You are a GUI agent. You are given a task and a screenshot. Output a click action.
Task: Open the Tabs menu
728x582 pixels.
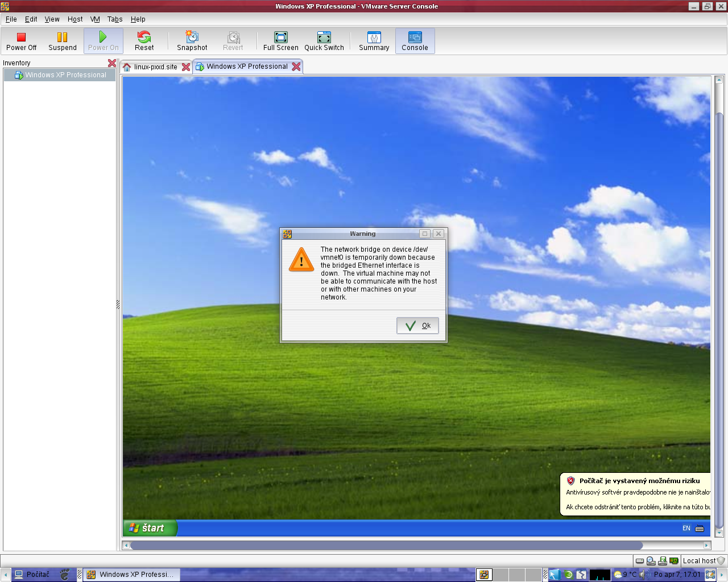pyautogui.click(x=115, y=19)
